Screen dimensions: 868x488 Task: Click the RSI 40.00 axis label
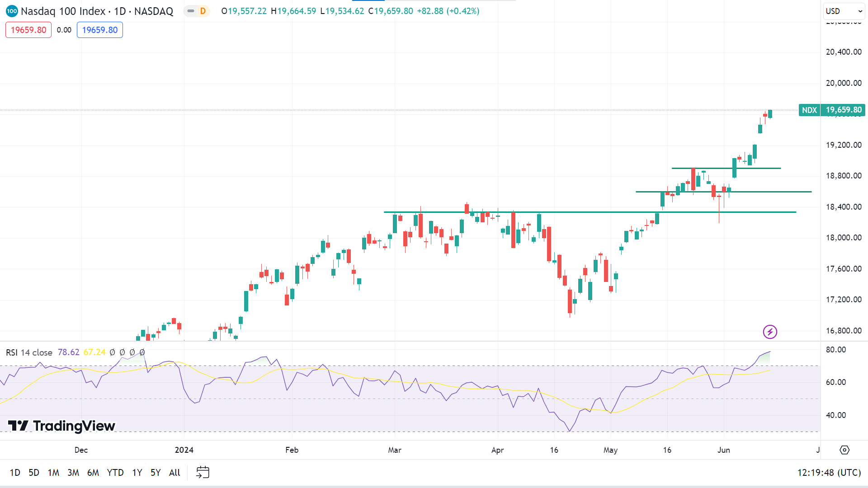click(x=836, y=415)
